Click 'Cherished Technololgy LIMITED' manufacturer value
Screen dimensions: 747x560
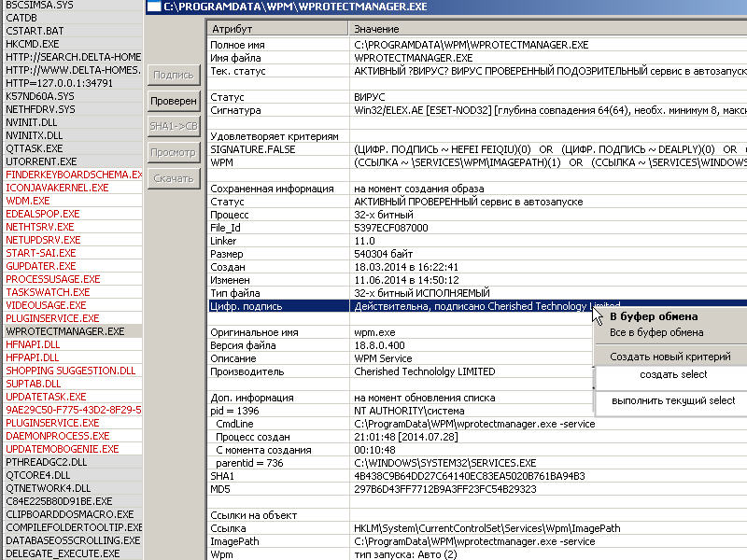click(425, 371)
